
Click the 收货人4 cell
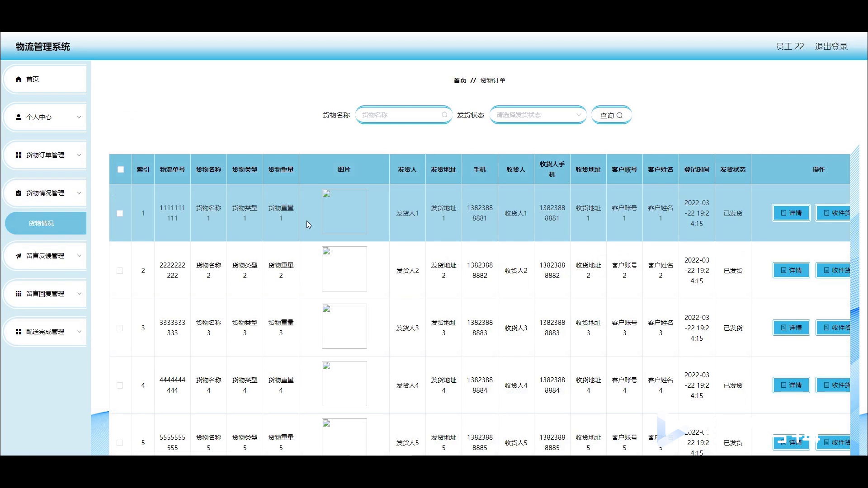(516, 385)
